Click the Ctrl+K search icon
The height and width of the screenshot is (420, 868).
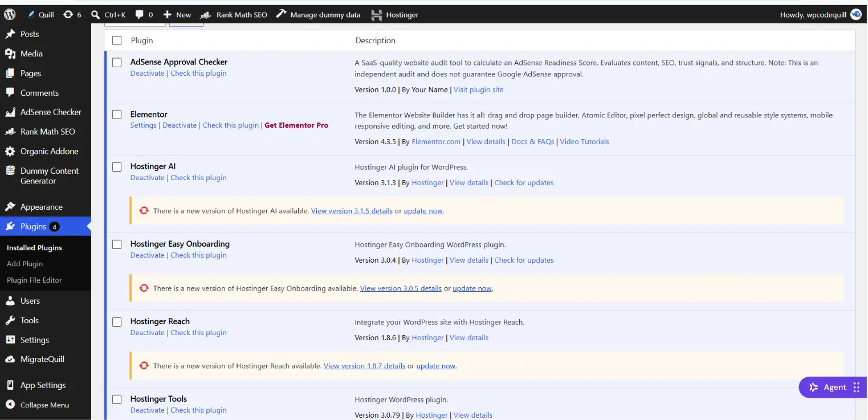click(x=96, y=14)
